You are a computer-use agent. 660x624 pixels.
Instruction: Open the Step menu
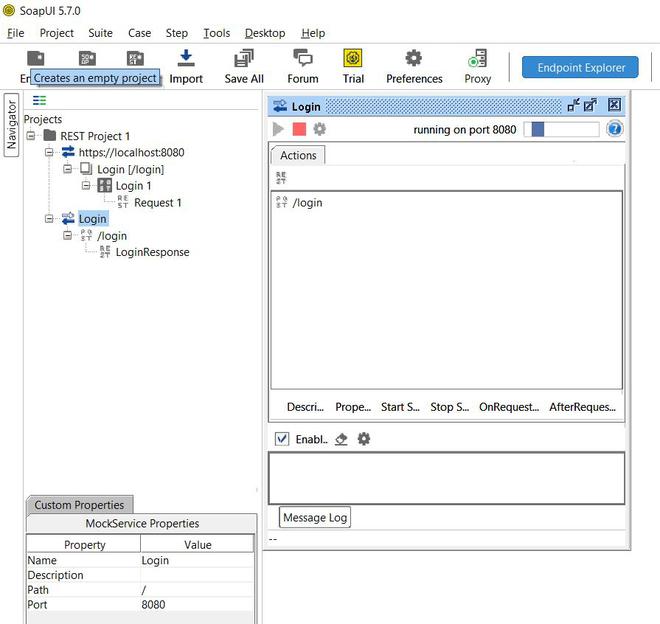[176, 33]
